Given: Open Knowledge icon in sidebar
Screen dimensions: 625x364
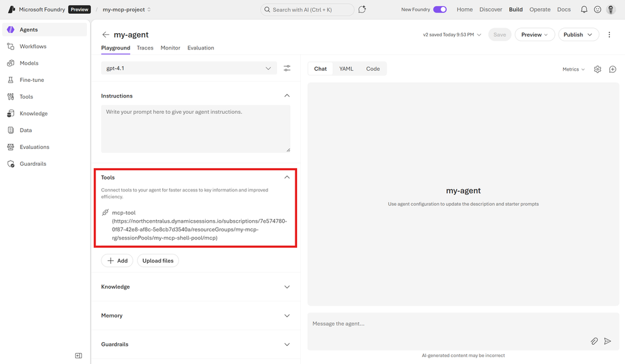Looking at the screenshot, I should coord(11,113).
